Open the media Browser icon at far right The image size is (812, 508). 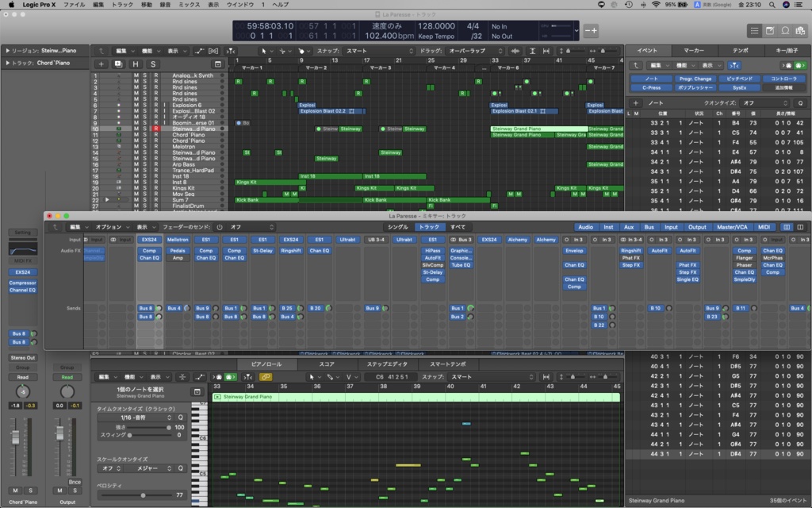pyautogui.click(x=801, y=31)
